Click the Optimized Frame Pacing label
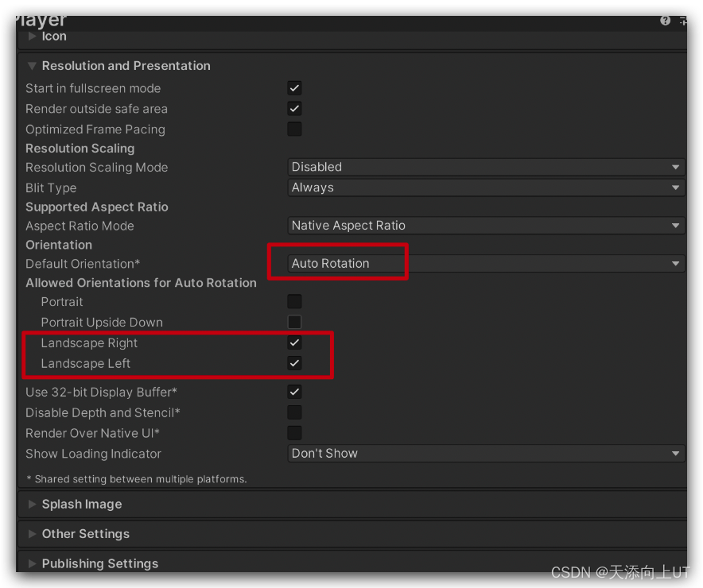703x588 pixels. pyautogui.click(x=95, y=130)
